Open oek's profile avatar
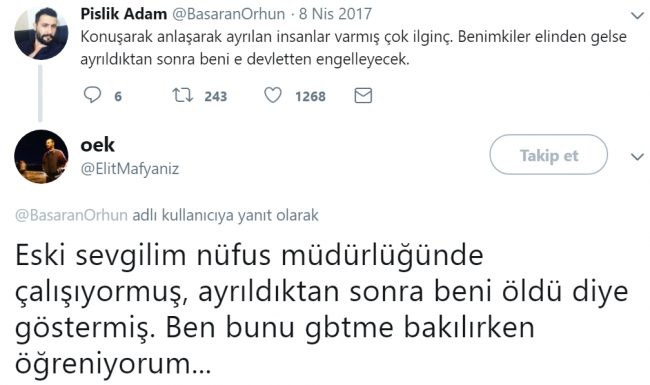The height and width of the screenshot is (385, 650). (41, 156)
